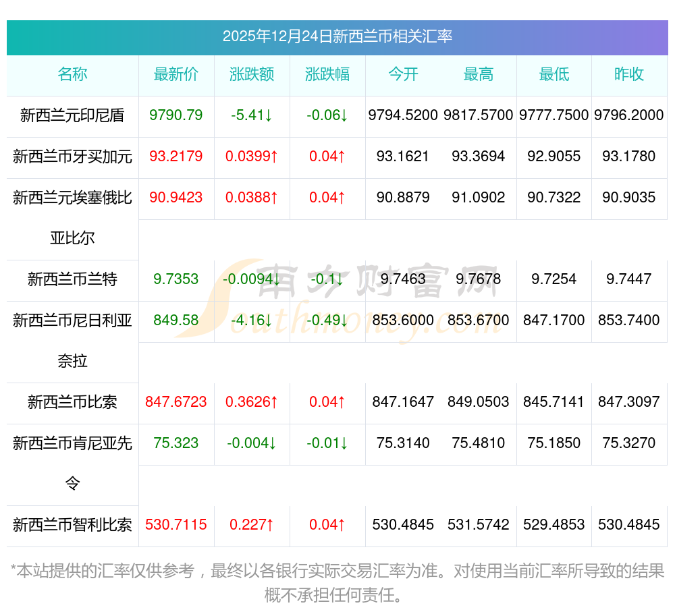Select the change amount 0.0399↑
Screen dimensions: 675x616
pyautogui.click(x=252, y=156)
